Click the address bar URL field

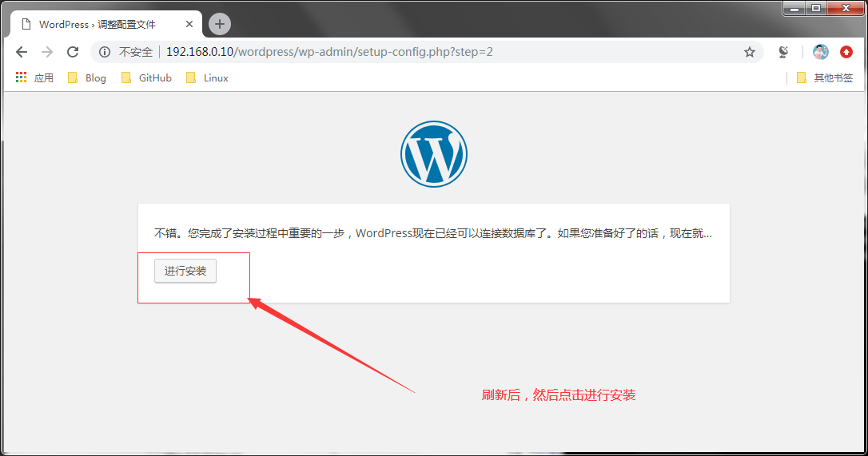pyautogui.click(x=426, y=52)
